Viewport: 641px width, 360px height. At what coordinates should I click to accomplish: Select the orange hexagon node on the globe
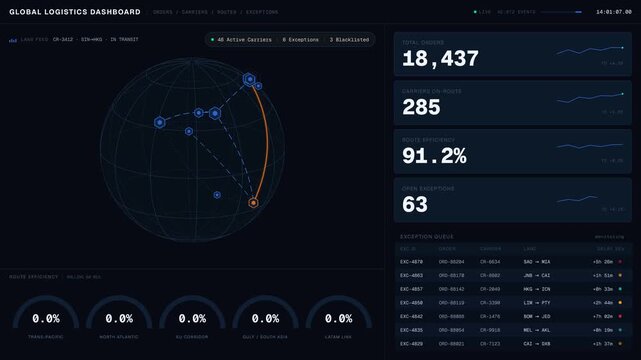point(253,203)
